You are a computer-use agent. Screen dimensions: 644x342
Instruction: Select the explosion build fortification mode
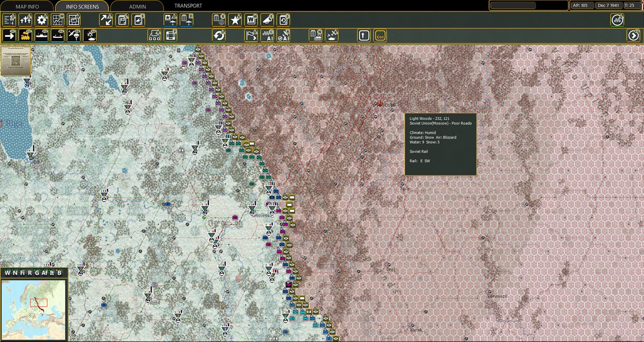pyautogui.click(x=90, y=35)
